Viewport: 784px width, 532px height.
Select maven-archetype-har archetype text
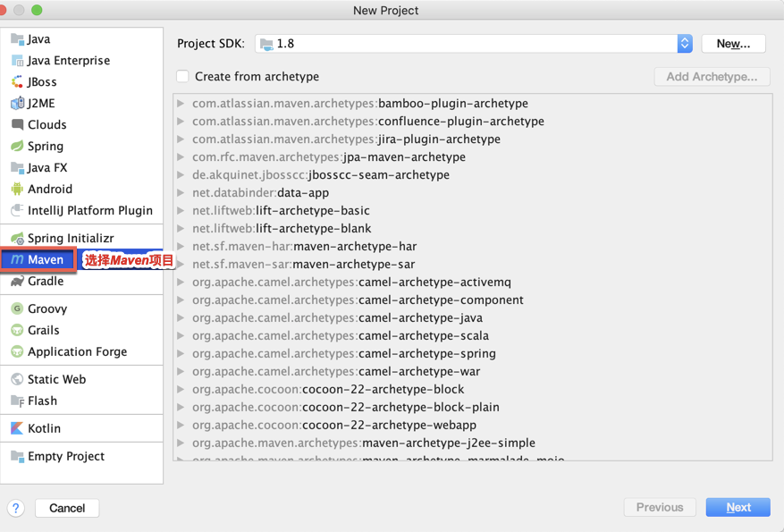[x=355, y=247]
